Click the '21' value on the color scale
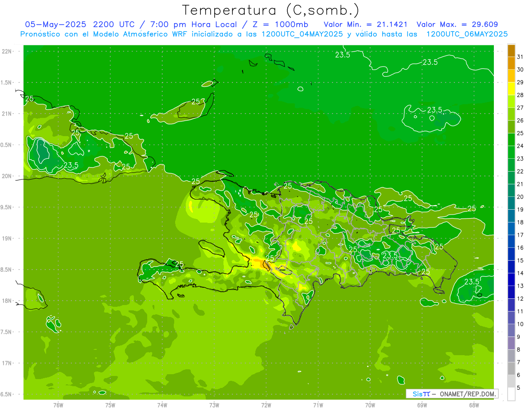The width and height of the screenshot is (532, 411). 520,184
